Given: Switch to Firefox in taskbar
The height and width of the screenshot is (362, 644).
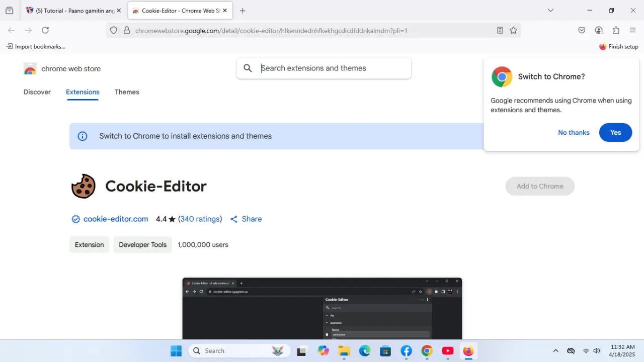Looking at the screenshot, I should pyautogui.click(x=468, y=351).
